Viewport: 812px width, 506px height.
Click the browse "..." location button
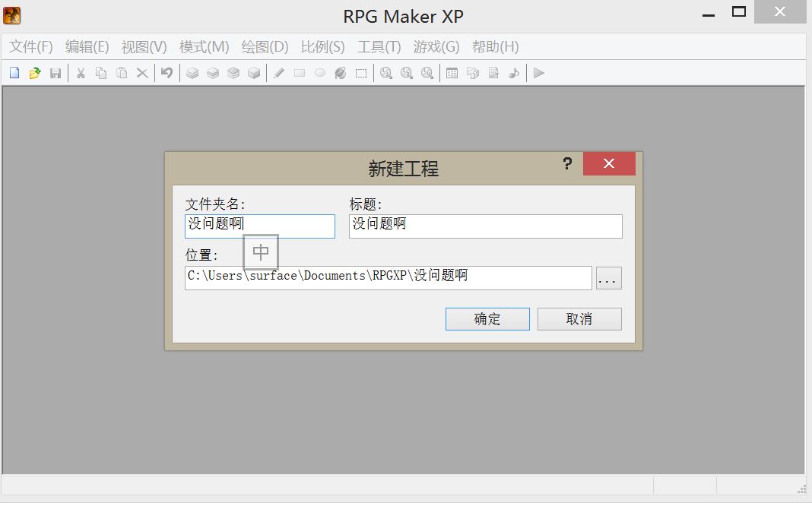click(608, 278)
